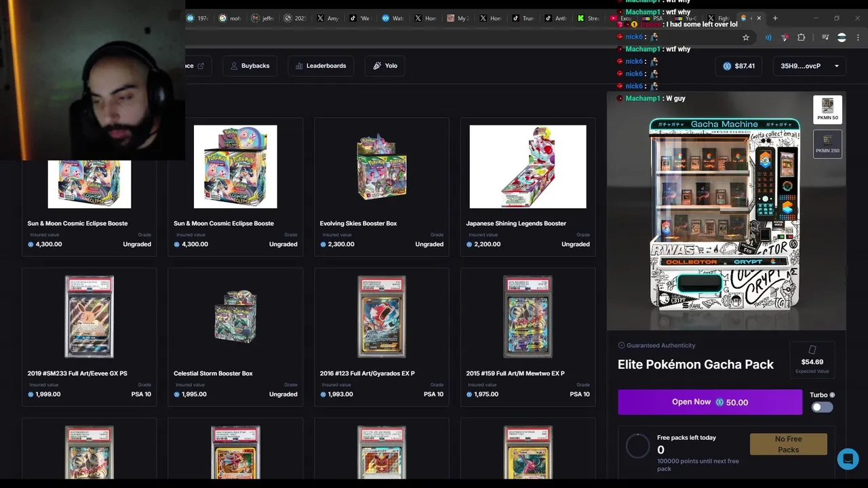Switch to the 'moh' Google browser tab
868x488 pixels.
point(231,18)
